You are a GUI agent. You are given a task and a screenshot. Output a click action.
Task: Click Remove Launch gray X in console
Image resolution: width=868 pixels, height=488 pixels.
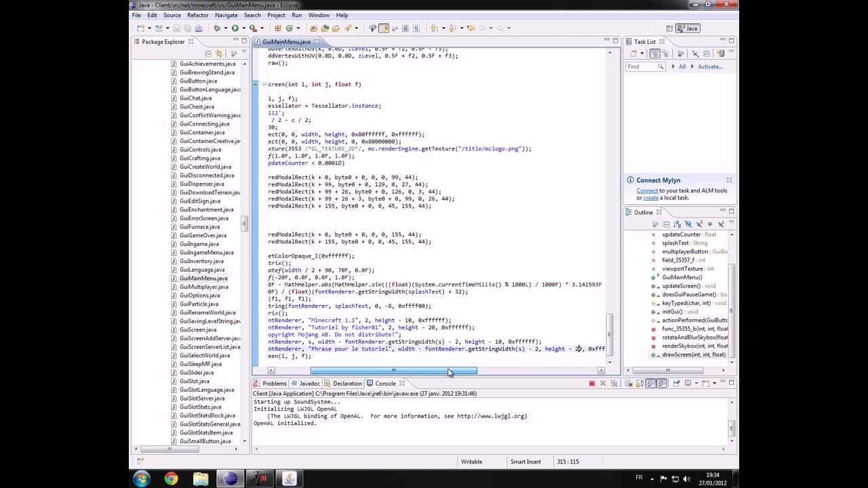603,384
